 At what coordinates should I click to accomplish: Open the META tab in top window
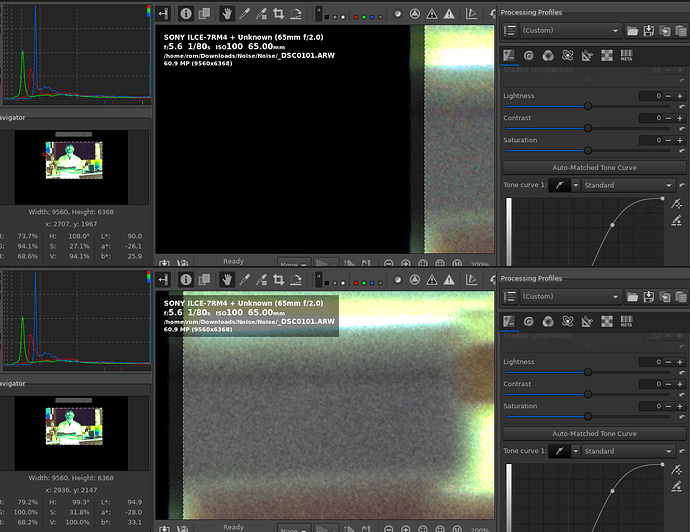pyautogui.click(x=626, y=55)
